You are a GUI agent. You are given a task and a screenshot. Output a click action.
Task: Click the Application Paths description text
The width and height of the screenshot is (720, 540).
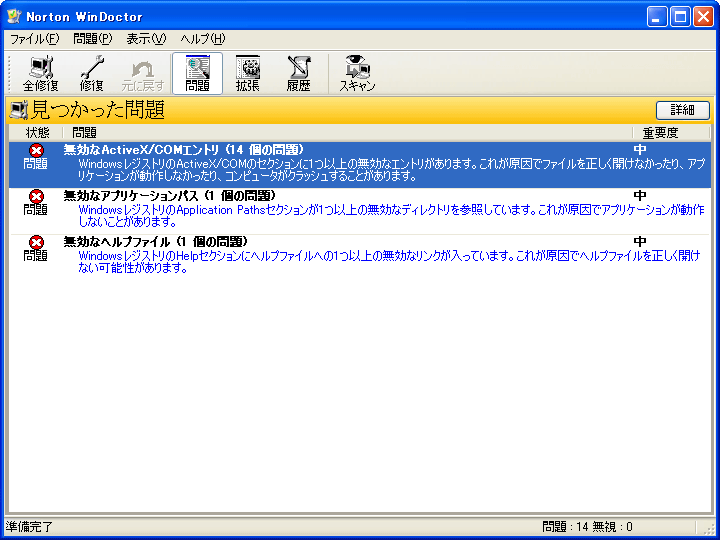[391, 216]
